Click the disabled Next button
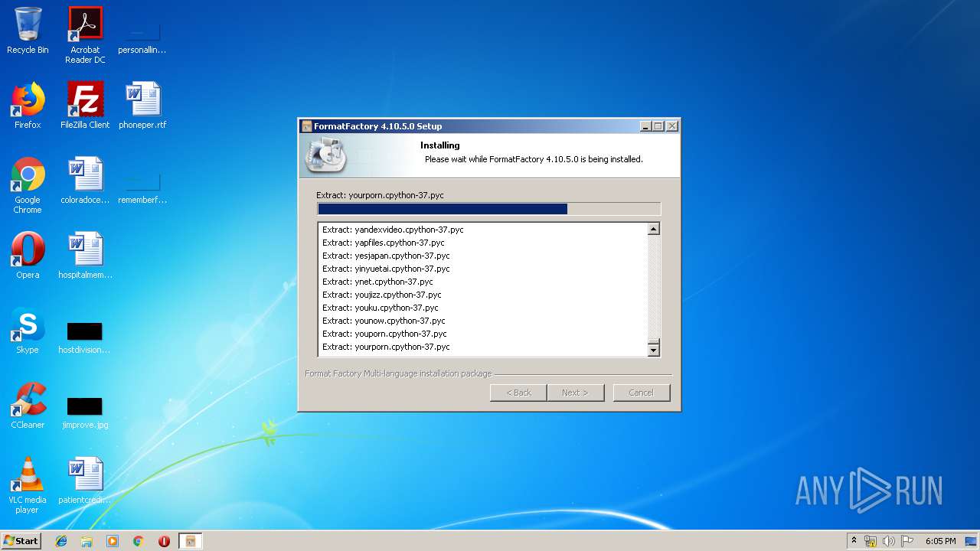Viewport: 980px width, 551px height. [576, 393]
